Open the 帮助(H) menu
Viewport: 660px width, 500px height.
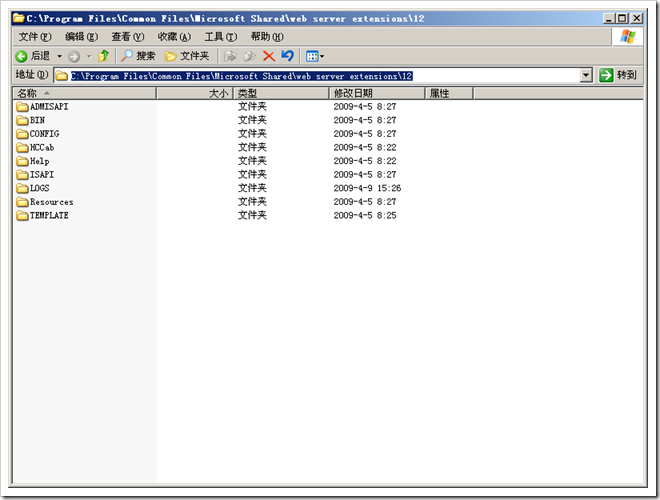267,37
